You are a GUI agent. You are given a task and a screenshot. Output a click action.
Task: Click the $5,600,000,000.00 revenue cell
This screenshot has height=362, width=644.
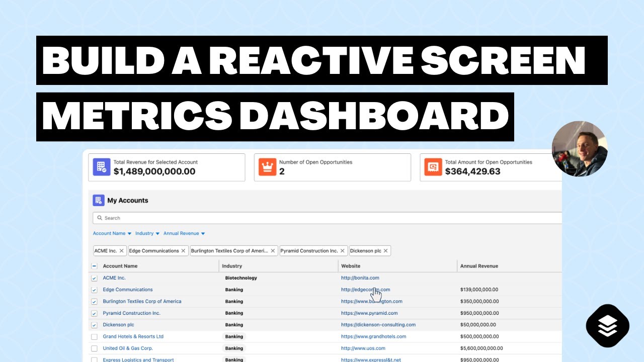click(481, 348)
